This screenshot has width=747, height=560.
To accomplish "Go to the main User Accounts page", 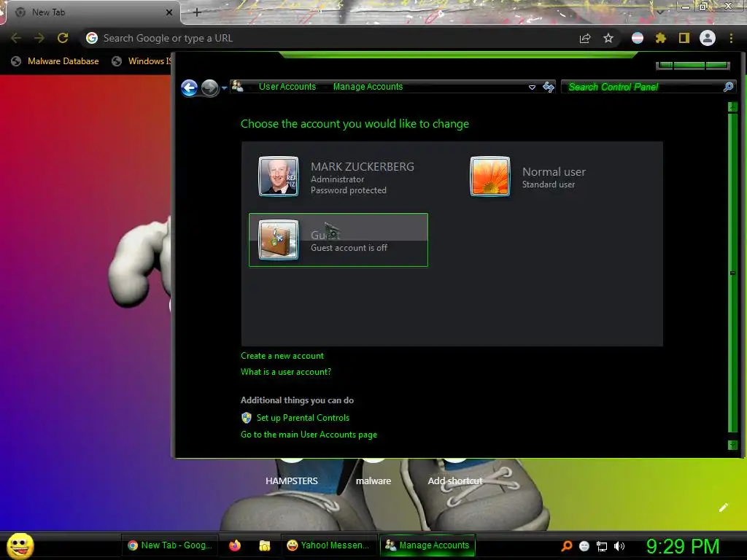I will (x=309, y=435).
